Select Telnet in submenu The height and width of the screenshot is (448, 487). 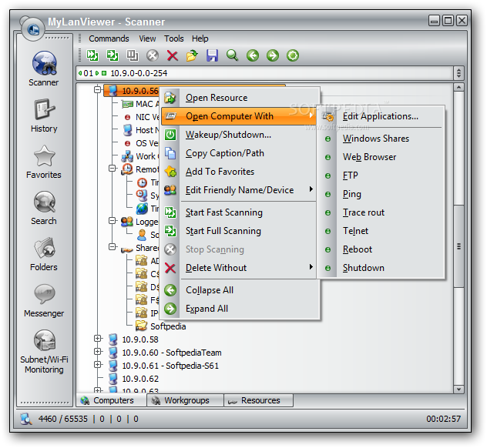[381, 231]
